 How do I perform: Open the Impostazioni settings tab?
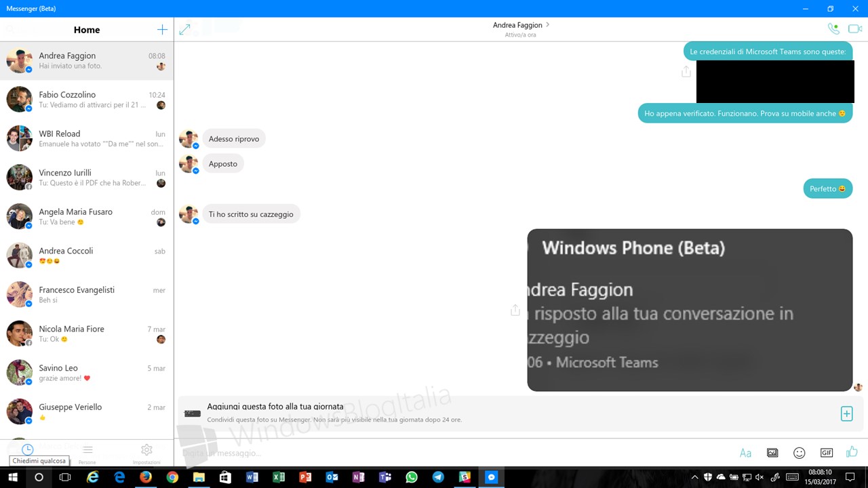coord(146,453)
